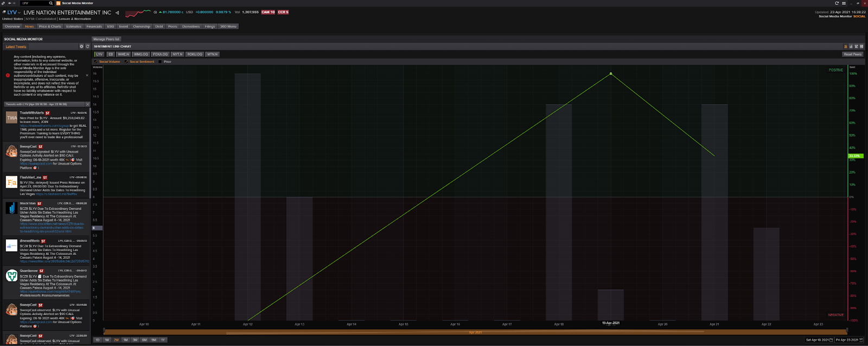Click the Reset Peers button
Screen dimensions: 868x346
(852, 54)
